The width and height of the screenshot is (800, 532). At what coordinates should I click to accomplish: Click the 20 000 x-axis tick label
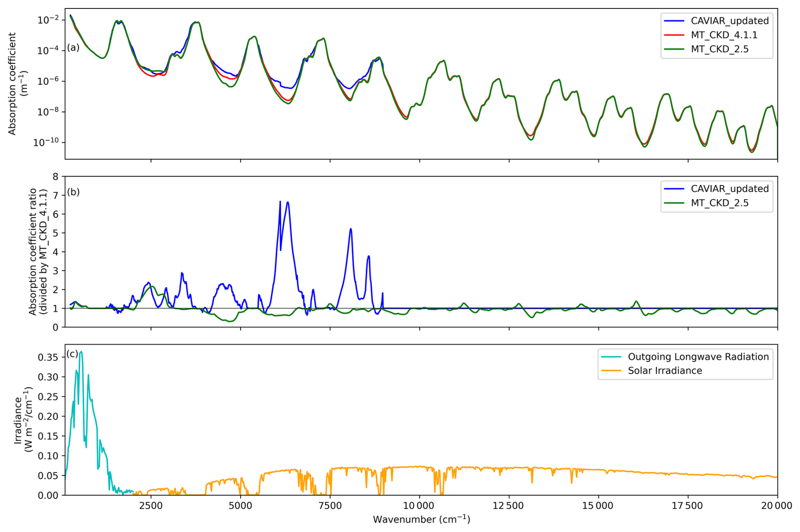click(x=777, y=506)
